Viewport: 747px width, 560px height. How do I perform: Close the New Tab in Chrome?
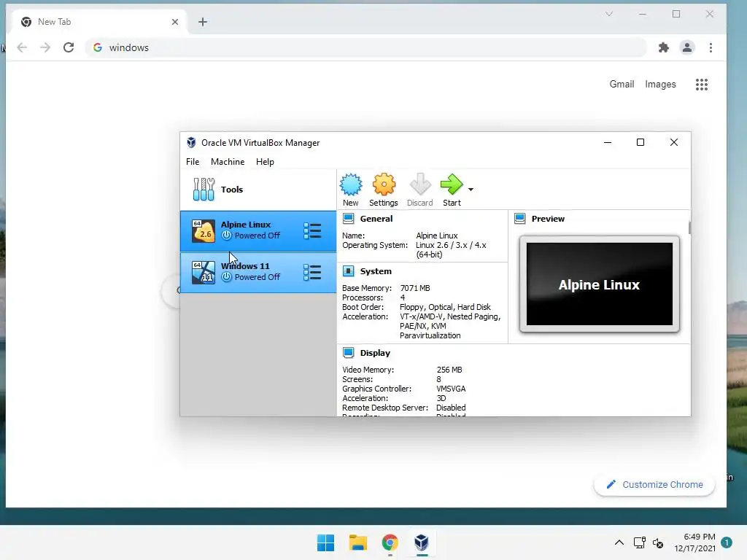tap(175, 22)
